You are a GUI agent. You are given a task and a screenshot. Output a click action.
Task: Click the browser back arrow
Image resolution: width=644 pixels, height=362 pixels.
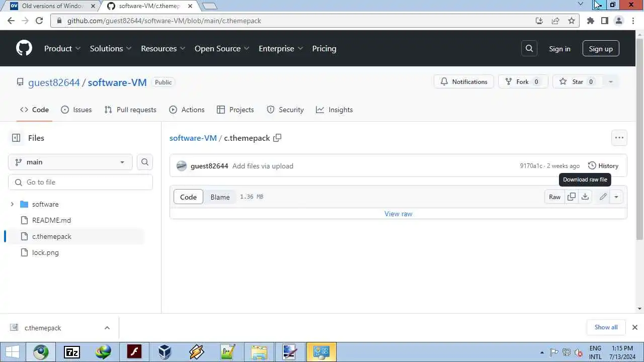[x=11, y=21]
